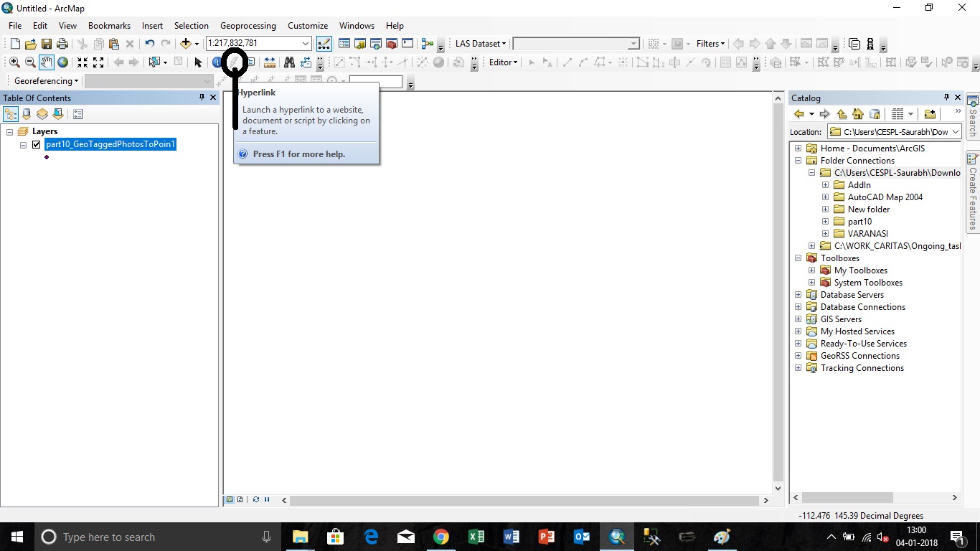Image resolution: width=980 pixels, height=551 pixels.
Task: Open the Find binoculars tool
Action: [290, 62]
